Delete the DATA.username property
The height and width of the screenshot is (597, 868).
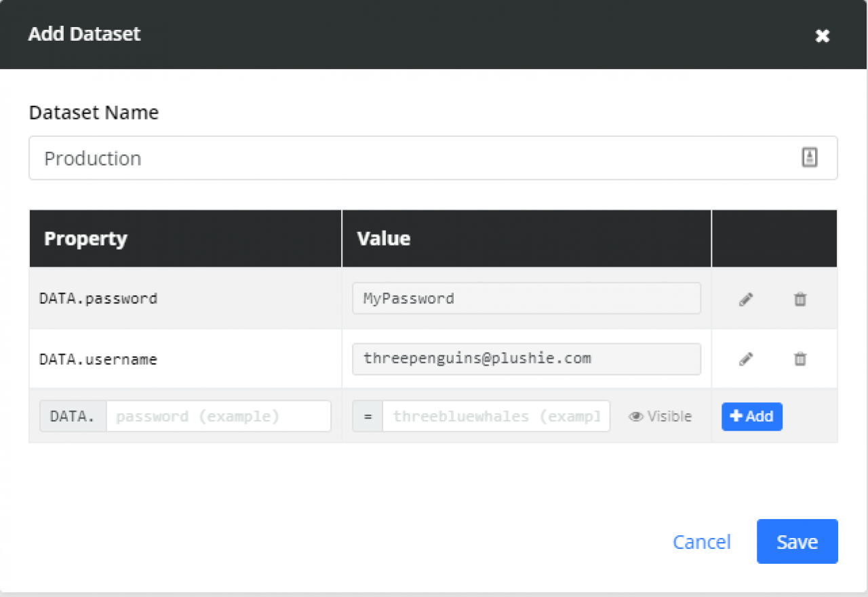[x=800, y=359]
